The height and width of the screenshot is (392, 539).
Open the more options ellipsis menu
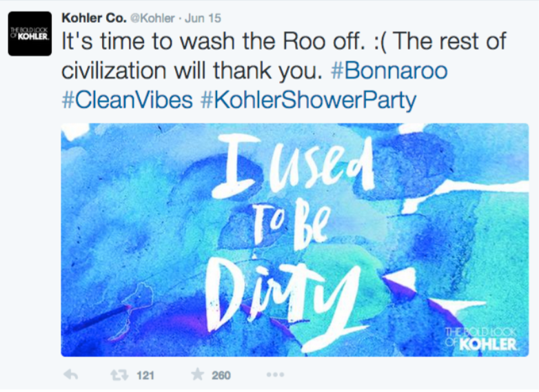pyautogui.click(x=275, y=375)
